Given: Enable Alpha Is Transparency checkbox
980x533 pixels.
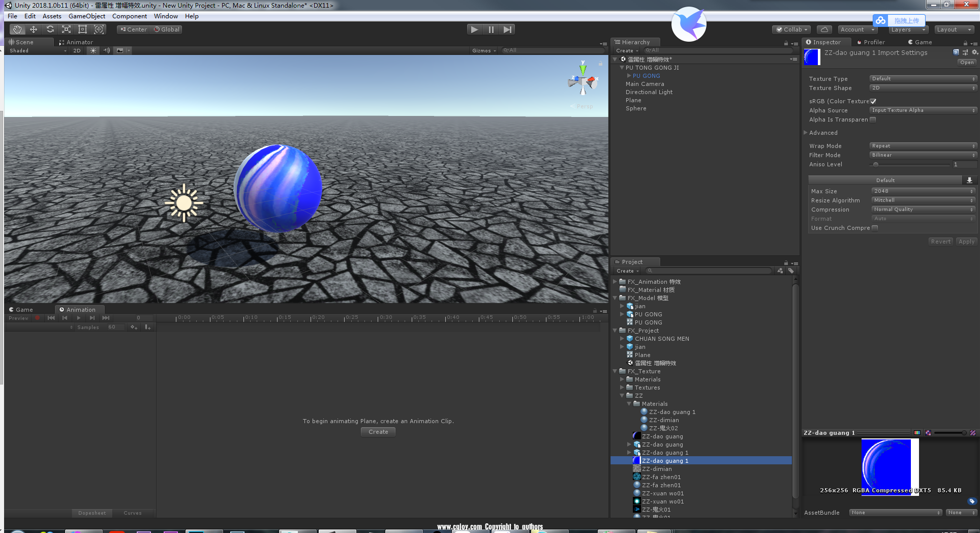Looking at the screenshot, I should (x=873, y=120).
